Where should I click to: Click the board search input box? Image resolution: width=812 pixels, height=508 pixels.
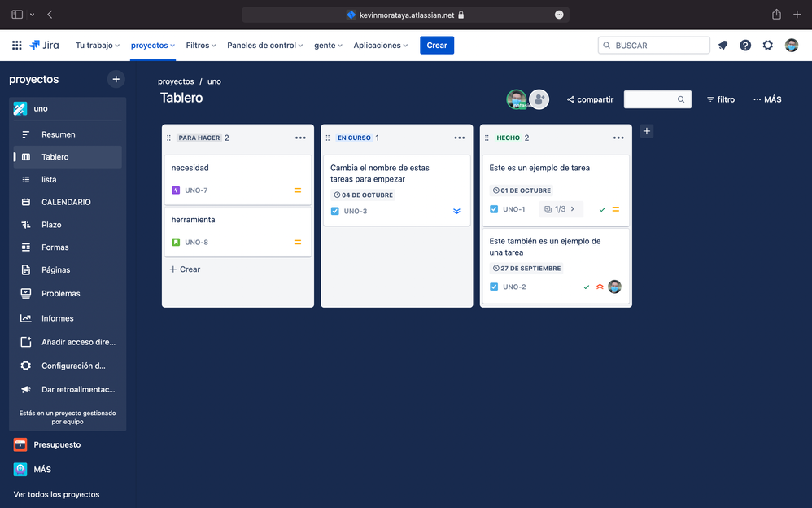coord(657,99)
